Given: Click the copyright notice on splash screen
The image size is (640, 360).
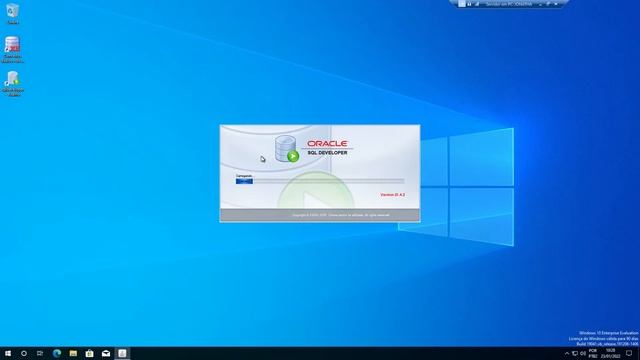Looking at the screenshot, I should click(x=341, y=215).
